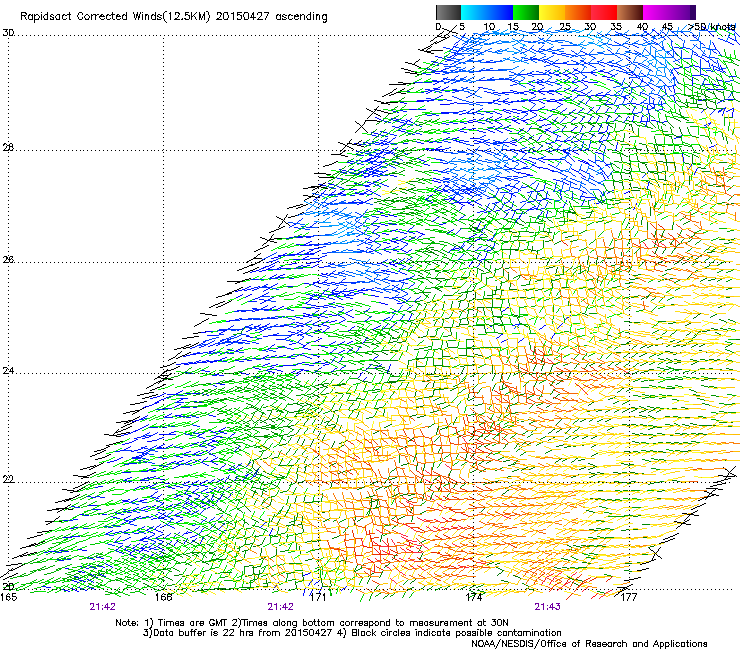Select the green 15-20 knots legend swatch
The width and height of the screenshot is (740, 650).
526,12
